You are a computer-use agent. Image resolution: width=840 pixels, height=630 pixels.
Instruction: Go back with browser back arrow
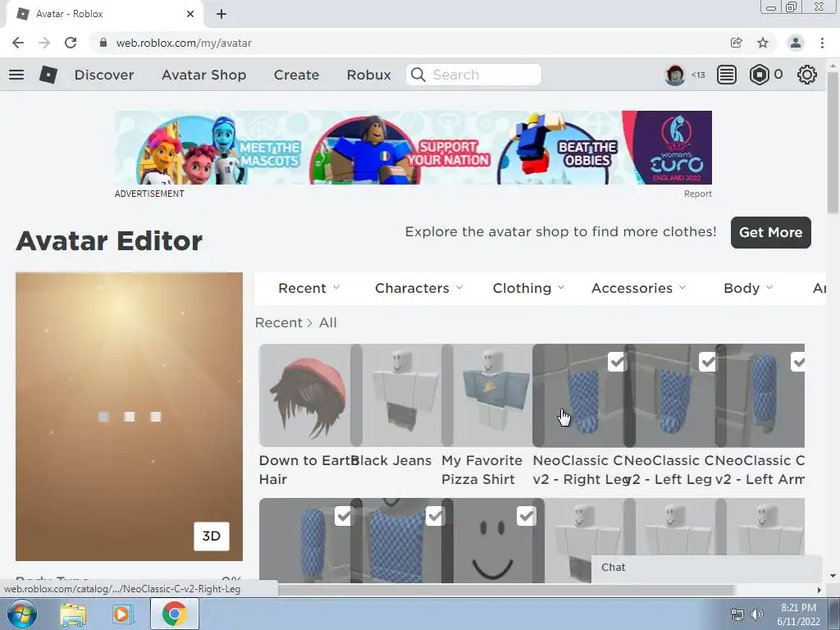(18, 43)
